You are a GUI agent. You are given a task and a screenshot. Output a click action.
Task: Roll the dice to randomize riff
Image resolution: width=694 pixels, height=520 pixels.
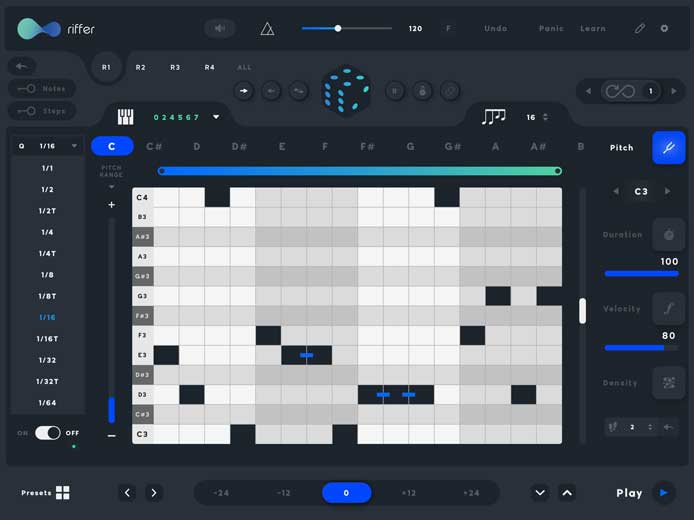(x=347, y=91)
